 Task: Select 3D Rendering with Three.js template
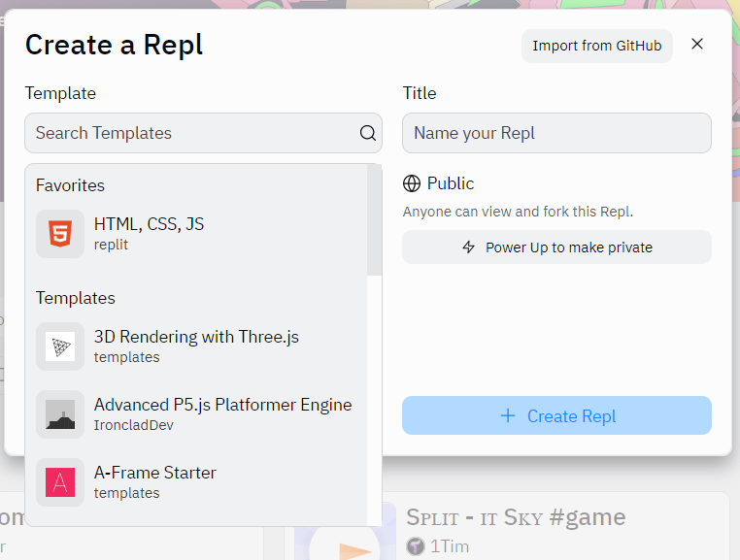[x=196, y=346]
